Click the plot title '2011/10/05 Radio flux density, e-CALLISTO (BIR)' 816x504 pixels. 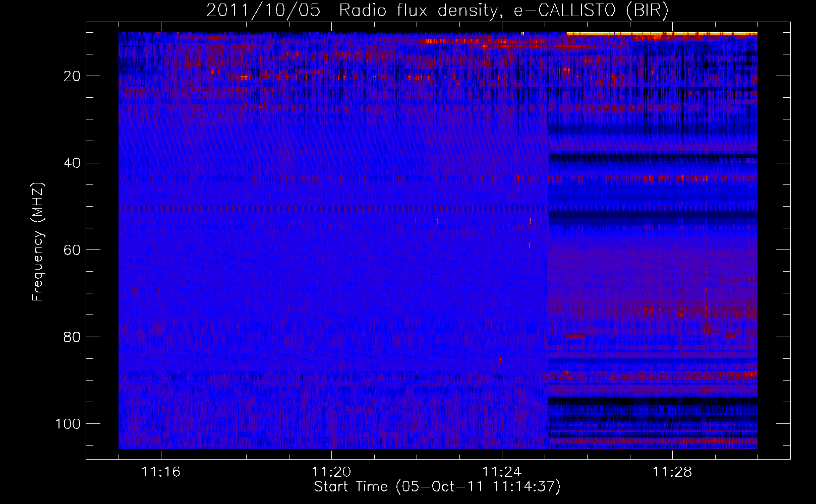[437, 11]
